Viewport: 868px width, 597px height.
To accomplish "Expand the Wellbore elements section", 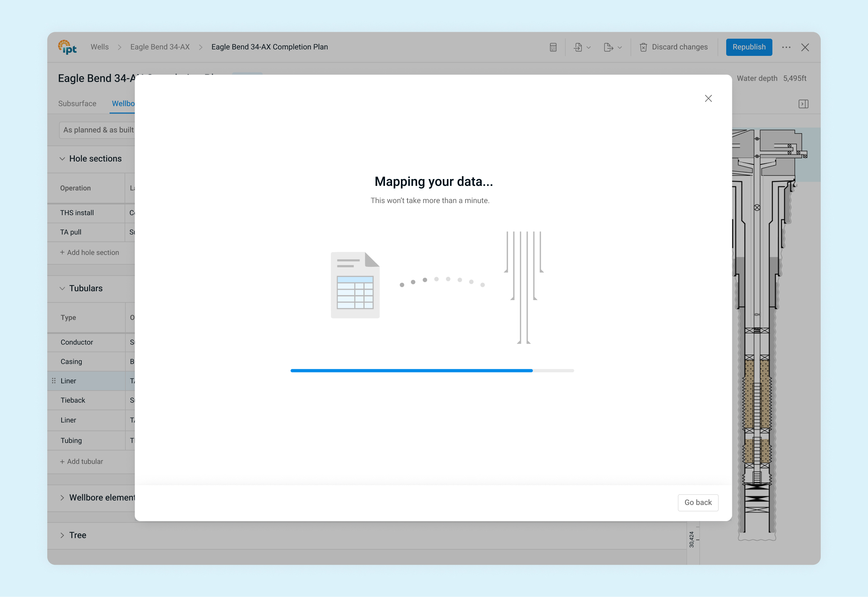I will point(62,497).
